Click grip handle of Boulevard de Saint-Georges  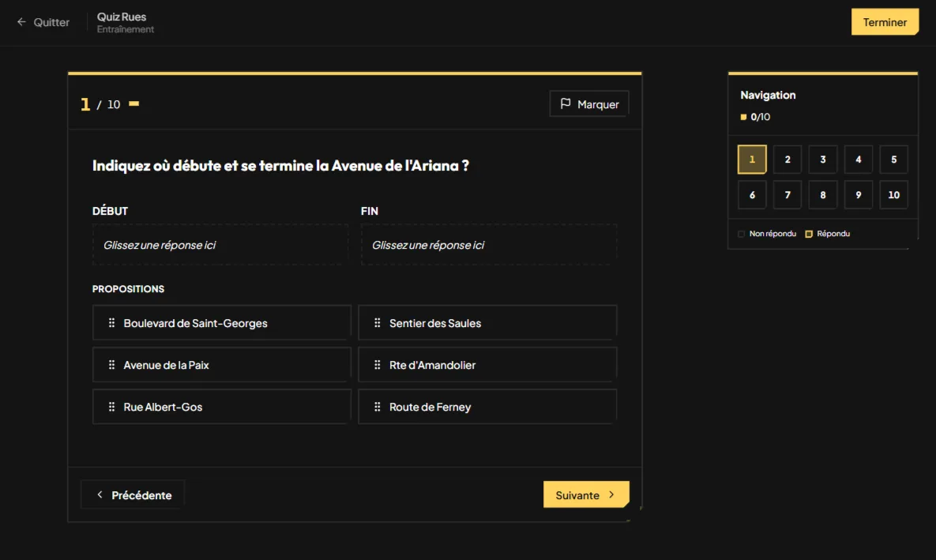[x=111, y=323]
